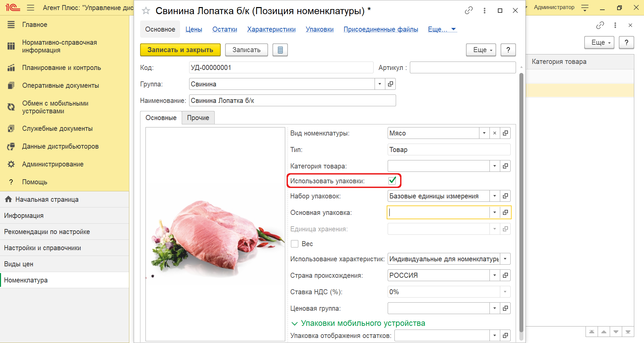Expand Набор упаковок dropdown

coord(495,196)
